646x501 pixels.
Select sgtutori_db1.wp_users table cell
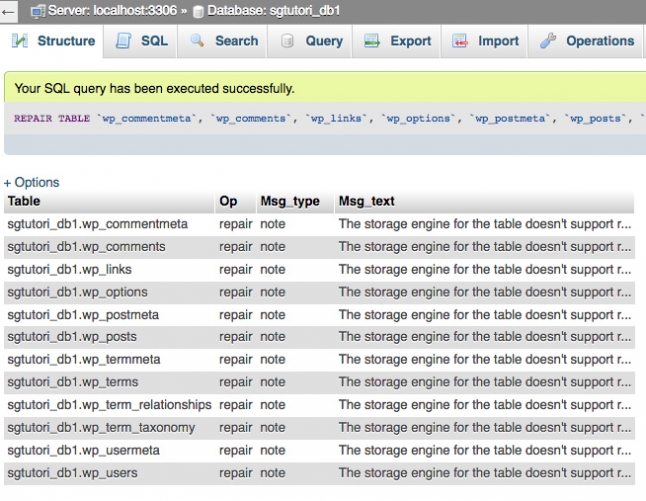pos(109,473)
